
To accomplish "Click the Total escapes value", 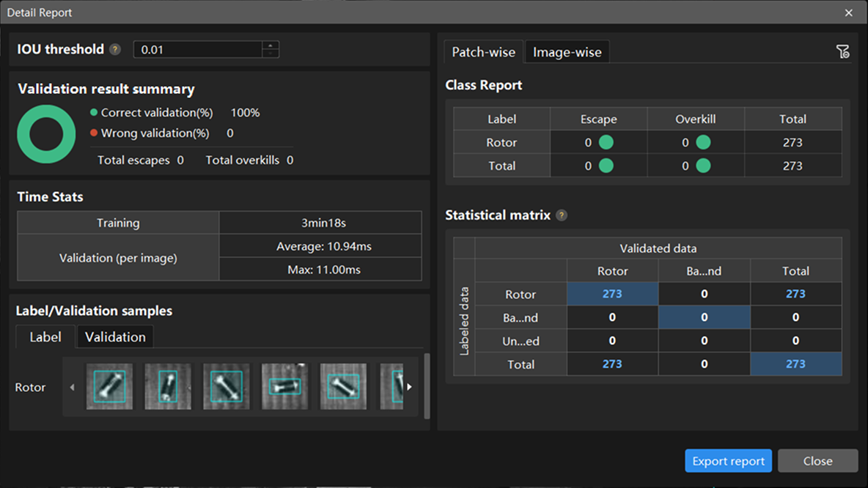I will pyautogui.click(x=180, y=160).
